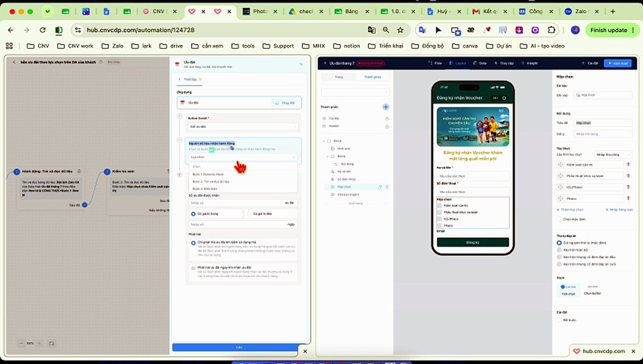Switch to the Trang tab

(x=339, y=77)
